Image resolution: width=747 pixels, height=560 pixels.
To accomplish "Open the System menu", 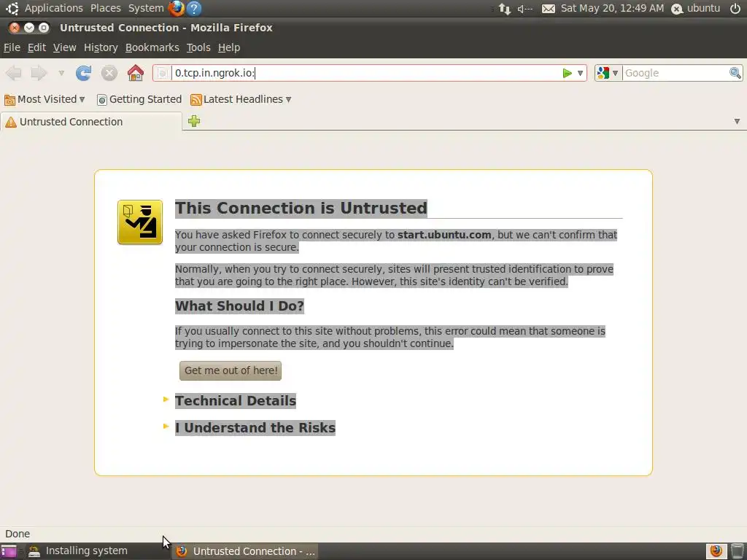I will point(146,8).
